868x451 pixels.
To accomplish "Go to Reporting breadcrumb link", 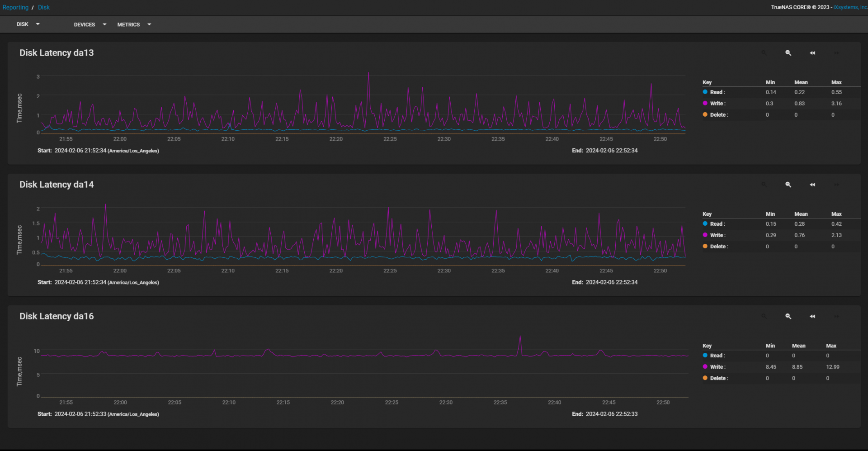I will 15,7.
